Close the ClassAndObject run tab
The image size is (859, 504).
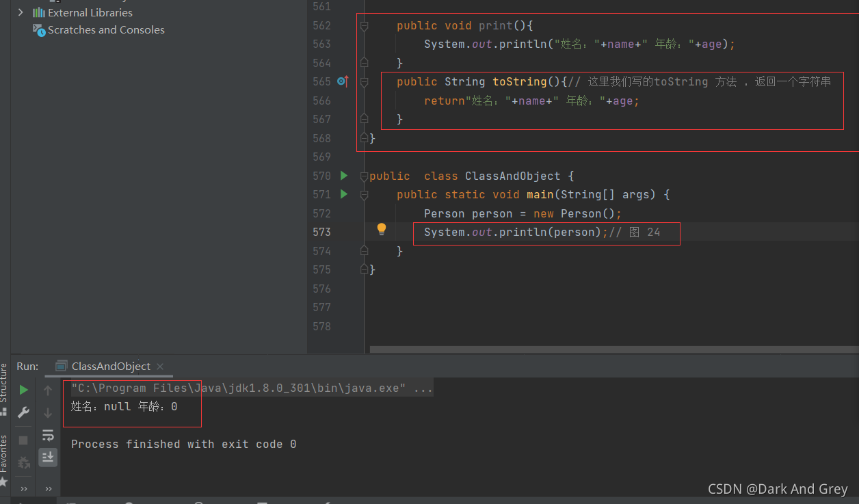[160, 367]
